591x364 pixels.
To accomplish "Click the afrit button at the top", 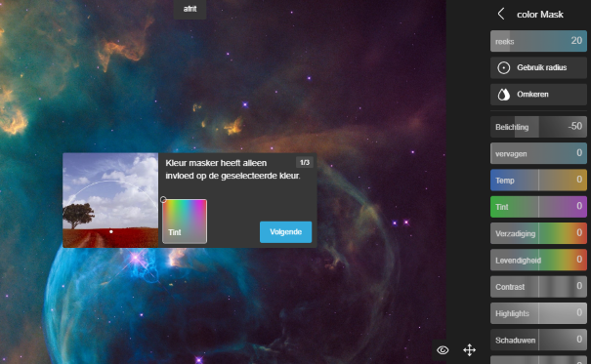I will pyautogui.click(x=190, y=9).
